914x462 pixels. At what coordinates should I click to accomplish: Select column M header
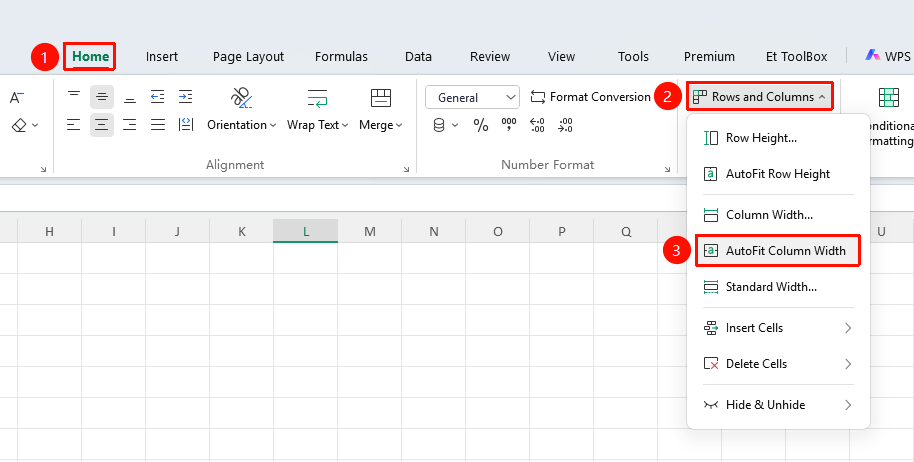370,231
